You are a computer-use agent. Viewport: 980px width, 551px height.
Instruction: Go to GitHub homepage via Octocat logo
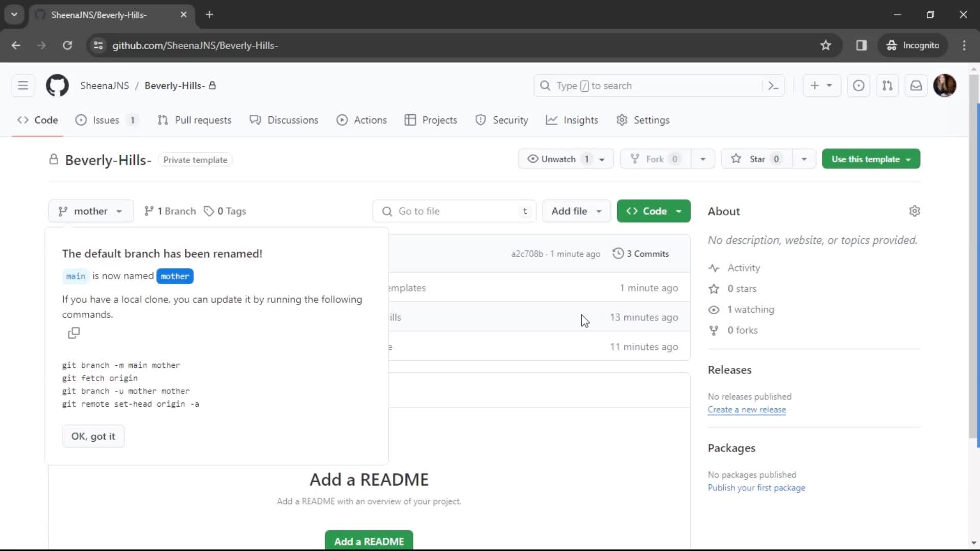point(57,86)
